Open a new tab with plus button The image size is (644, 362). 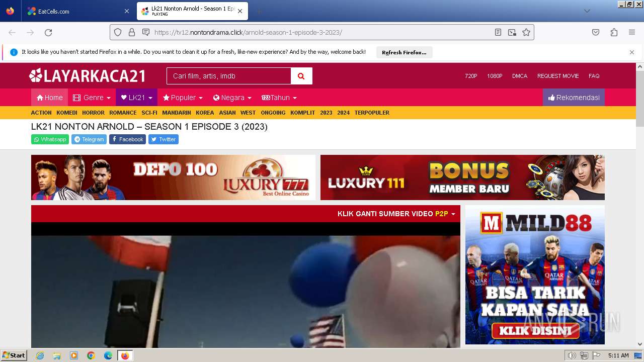[259, 11]
